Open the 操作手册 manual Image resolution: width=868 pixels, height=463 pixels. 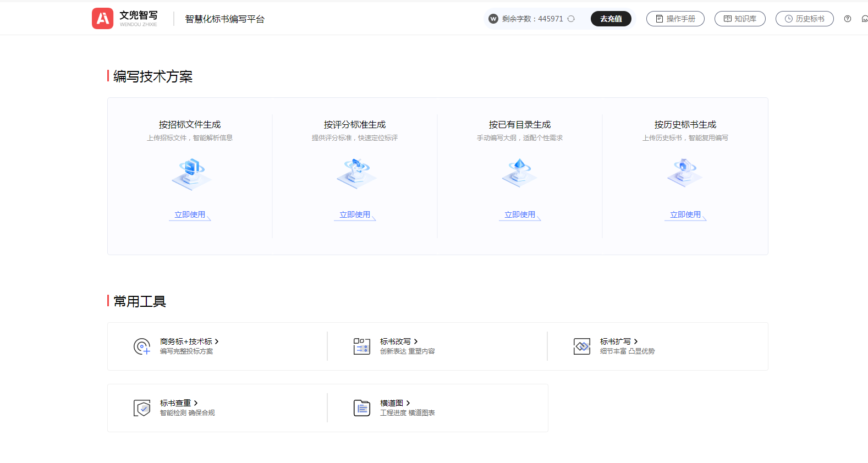(x=675, y=19)
